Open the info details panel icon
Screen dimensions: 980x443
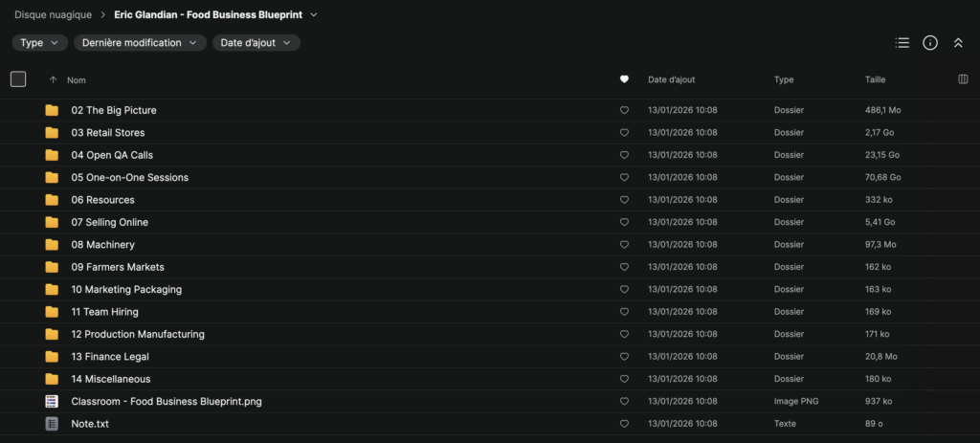pos(929,43)
